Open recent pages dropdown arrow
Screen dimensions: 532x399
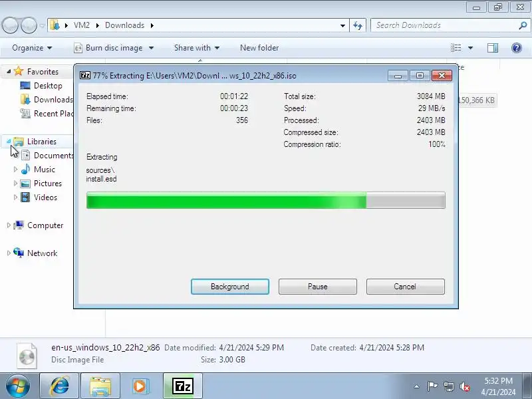(42, 25)
